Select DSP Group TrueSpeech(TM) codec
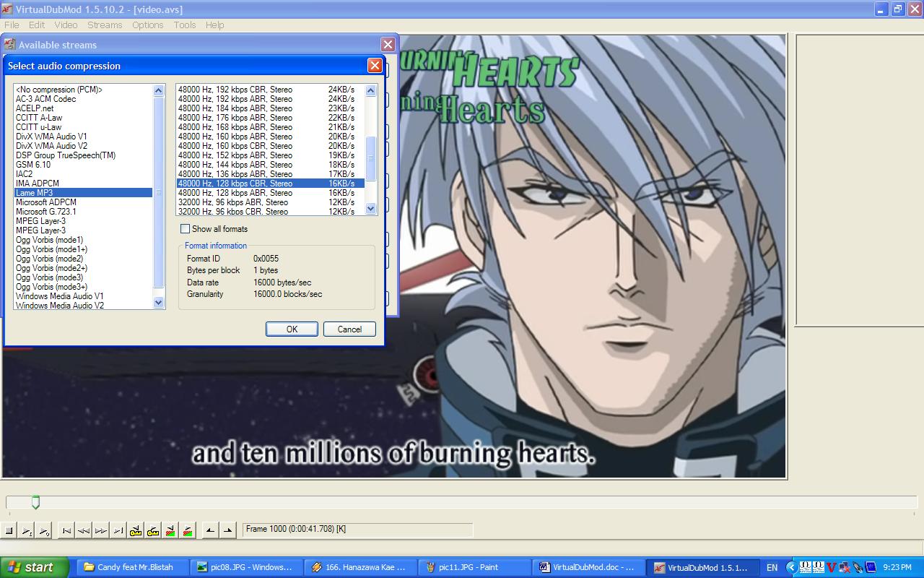Viewport: 924px width, 578px height. pos(83,155)
